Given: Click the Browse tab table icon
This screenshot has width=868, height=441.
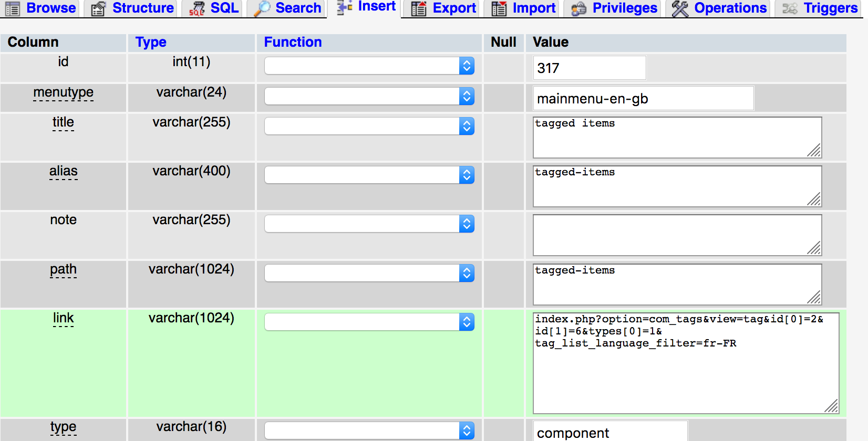Looking at the screenshot, I should (x=13, y=8).
